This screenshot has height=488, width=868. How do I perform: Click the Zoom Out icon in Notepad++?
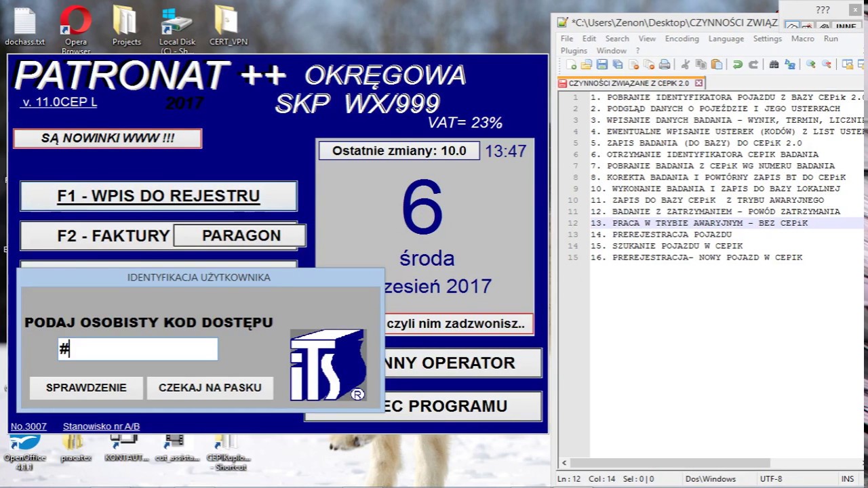[826, 64]
